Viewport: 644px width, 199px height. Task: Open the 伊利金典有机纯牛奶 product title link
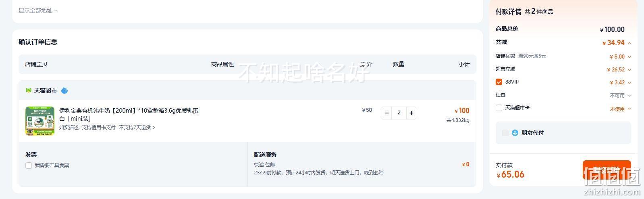(129, 115)
